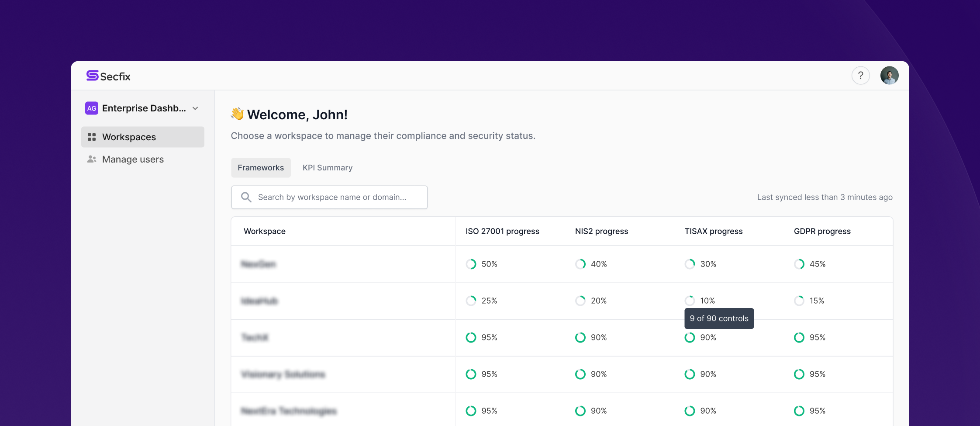The height and width of the screenshot is (426, 980).
Task: Open the Enterprise Dashb... workspace switcher name
Action: click(144, 108)
